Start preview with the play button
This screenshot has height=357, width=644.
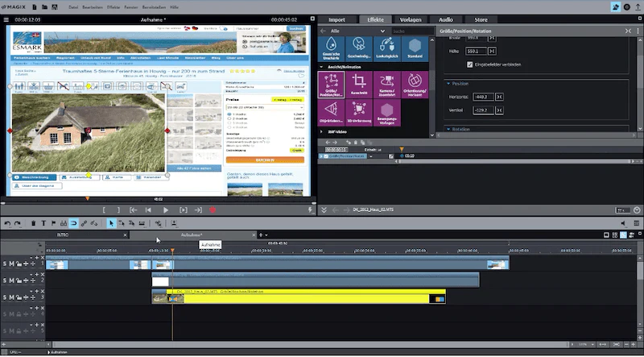(x=166, y=210)
